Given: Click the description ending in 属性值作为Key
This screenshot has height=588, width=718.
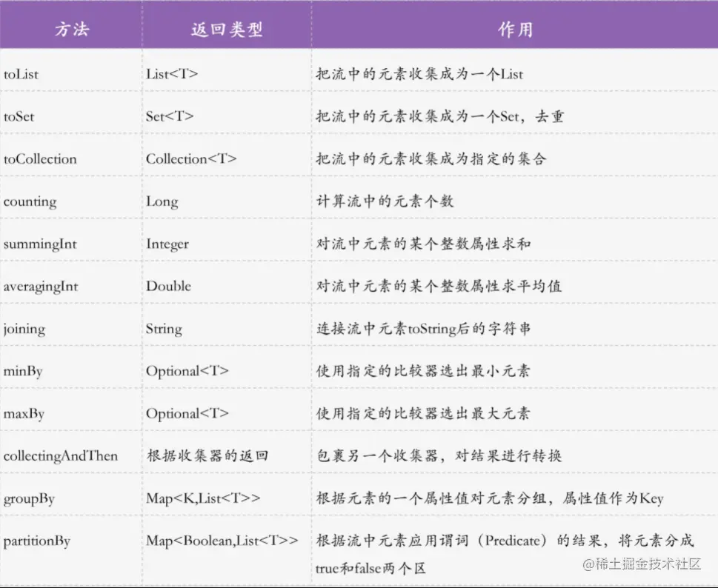Looking at the screenshot, I should click(490, 498).
